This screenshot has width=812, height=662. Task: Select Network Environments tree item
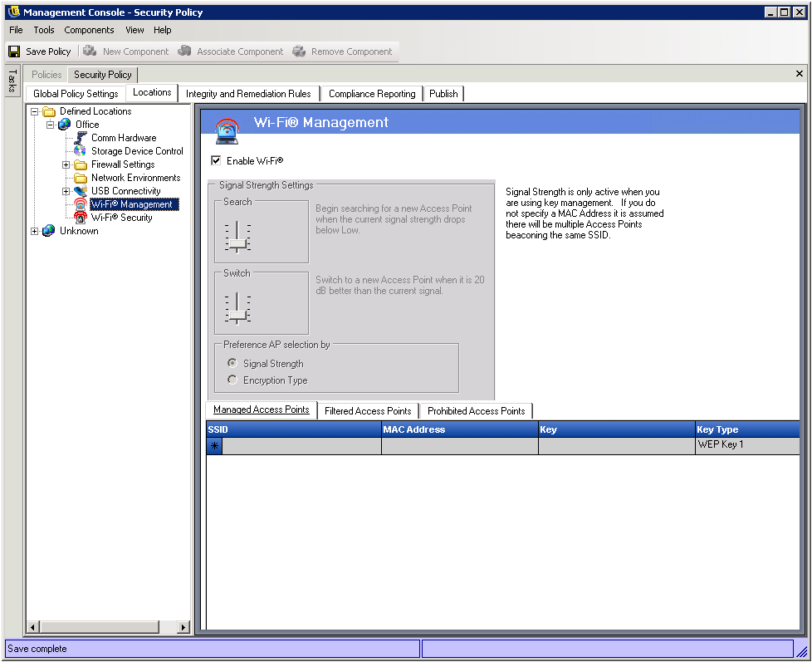tap(135, 178)
